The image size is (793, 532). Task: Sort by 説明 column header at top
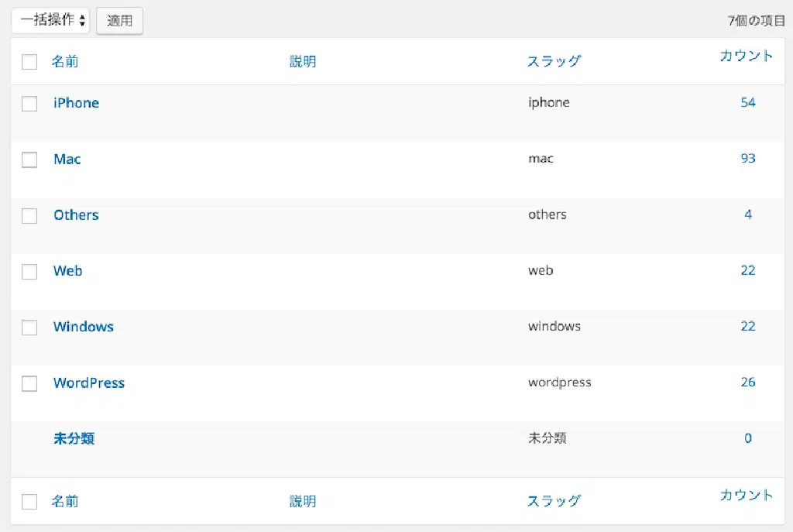tap(303, 62)
